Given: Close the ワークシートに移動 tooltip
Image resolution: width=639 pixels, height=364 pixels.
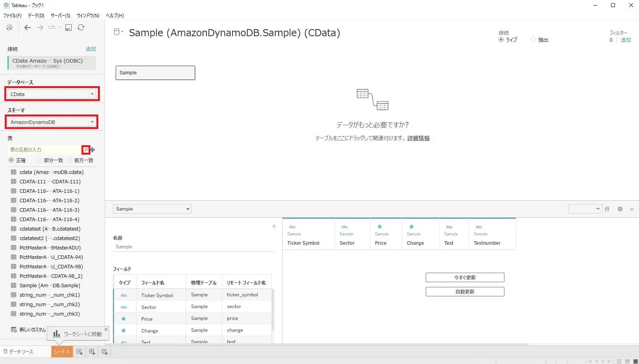Looking at the screenshot, I should click(x=106, y=329).
